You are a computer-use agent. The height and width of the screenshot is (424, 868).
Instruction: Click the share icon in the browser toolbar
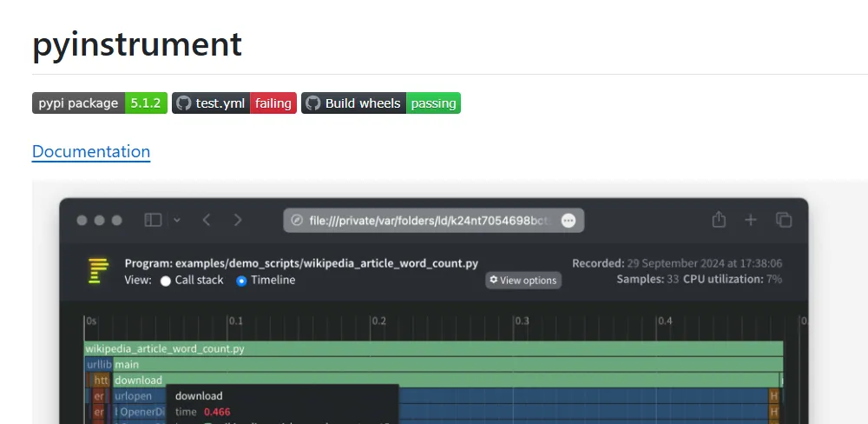click(719, 220)
